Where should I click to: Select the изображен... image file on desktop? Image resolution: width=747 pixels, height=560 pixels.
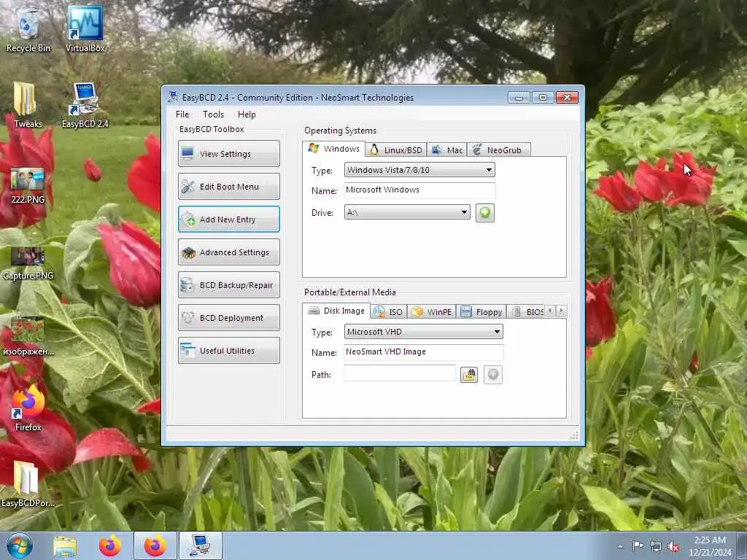tap(28, 337)
